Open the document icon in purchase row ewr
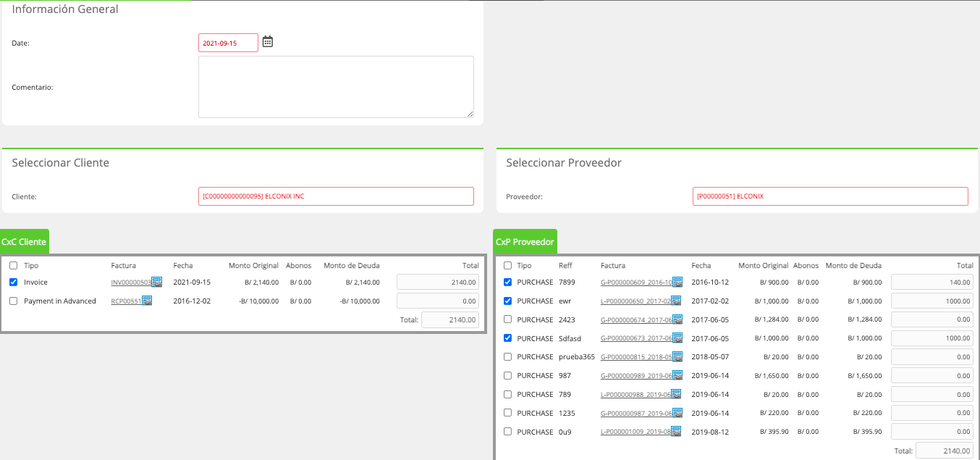 677,301
